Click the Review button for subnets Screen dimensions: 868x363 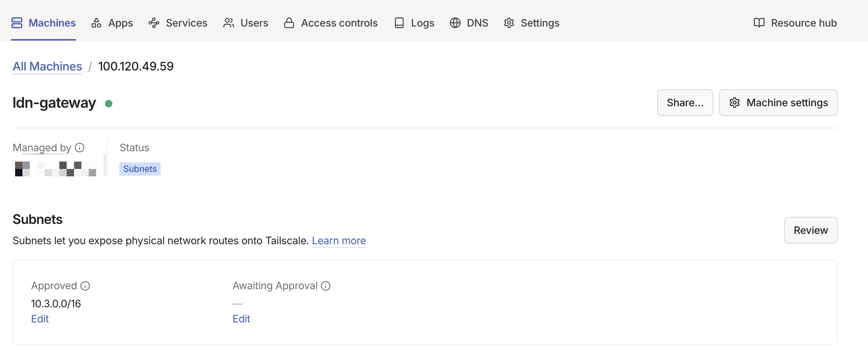[x=811, y=230]
